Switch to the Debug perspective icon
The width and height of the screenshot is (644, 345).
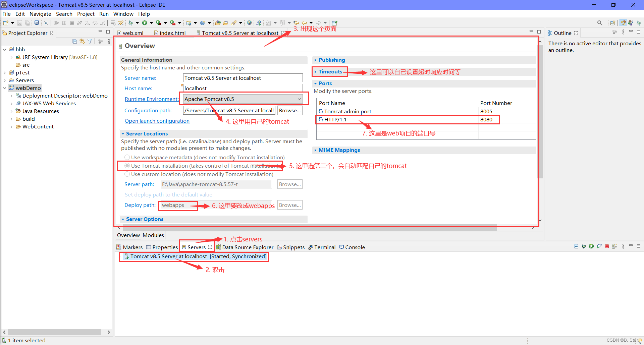[639, 23]
